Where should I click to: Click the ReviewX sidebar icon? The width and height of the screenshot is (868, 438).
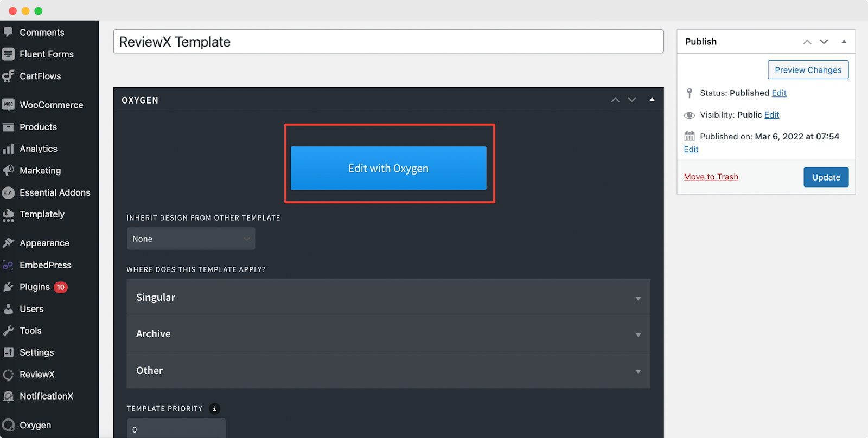(x=8, y=375)
